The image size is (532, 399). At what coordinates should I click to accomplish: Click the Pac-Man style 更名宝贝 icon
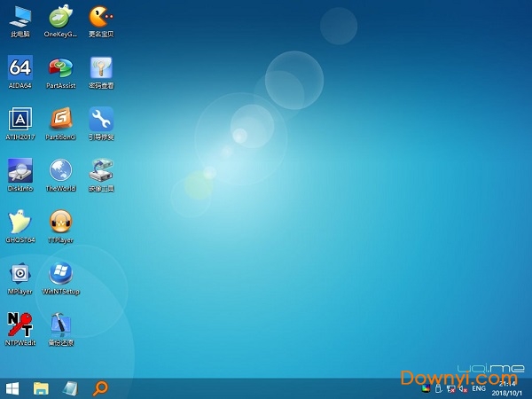coord(101,17)
